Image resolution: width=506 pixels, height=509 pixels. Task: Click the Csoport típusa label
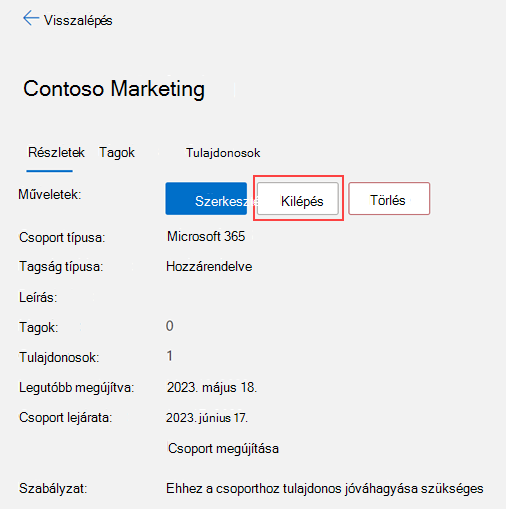(x=62, y=238)
